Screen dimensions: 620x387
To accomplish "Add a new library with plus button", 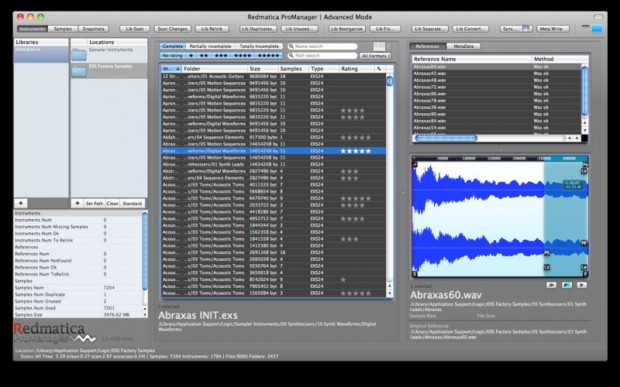I will point(21,203).
